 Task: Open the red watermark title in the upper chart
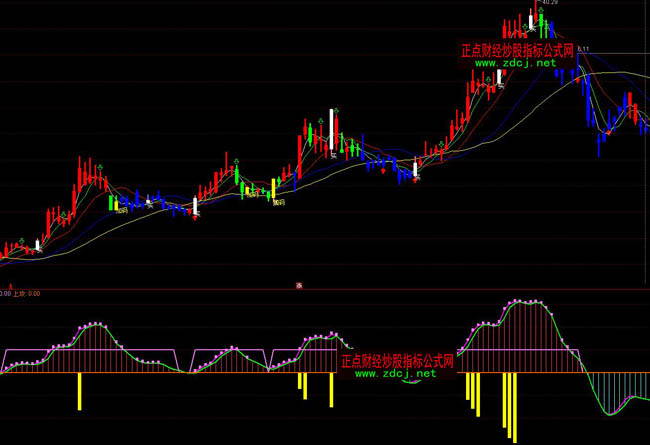click(x=518, y=50)
